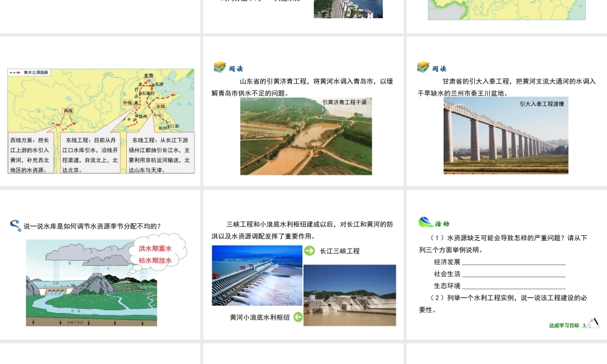This screenshot has width=607, height=364.
Task: Click the pencil icon next to 达成学习目标
Action: tap(592, 323)
